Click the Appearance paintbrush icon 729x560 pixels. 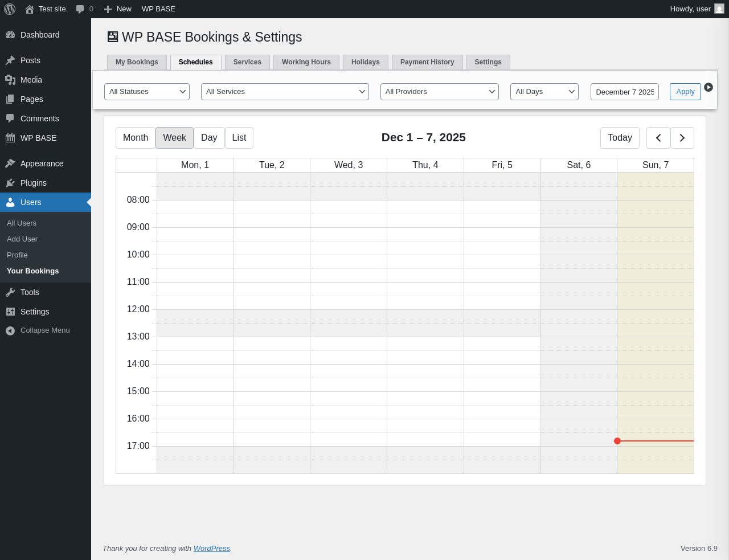10,163
